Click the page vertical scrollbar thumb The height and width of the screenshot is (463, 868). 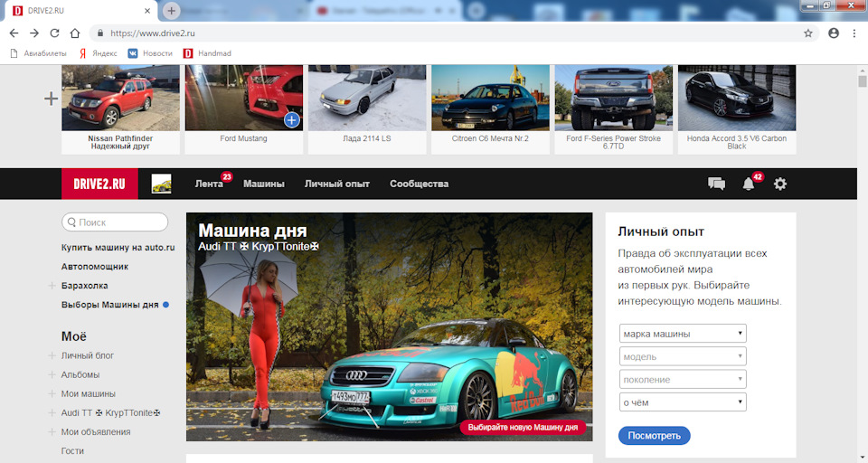tap(862, 81)
